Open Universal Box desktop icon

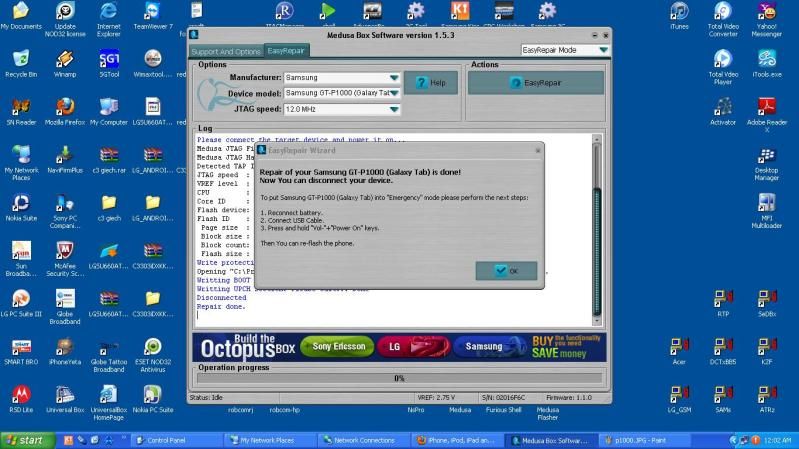pos(65,399)
